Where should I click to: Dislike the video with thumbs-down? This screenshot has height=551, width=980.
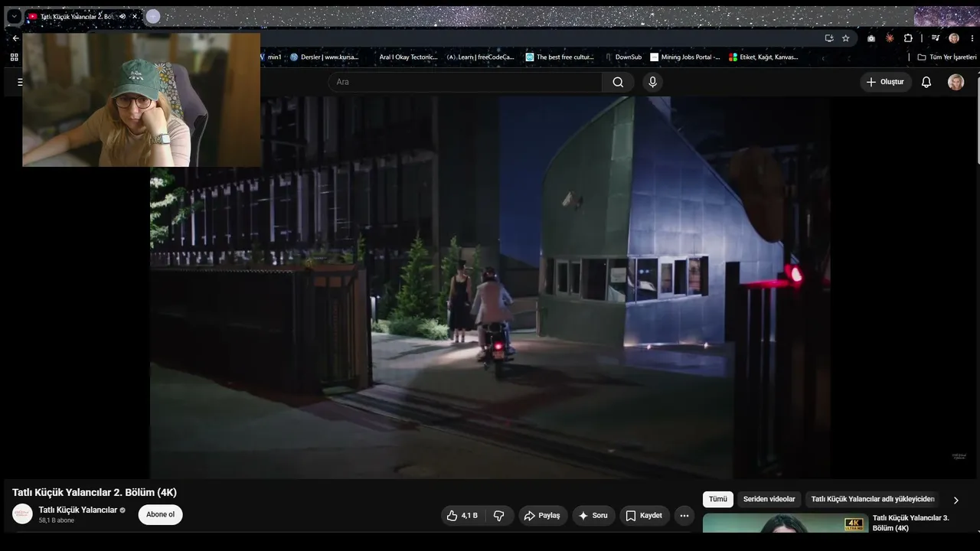(499, 516)
